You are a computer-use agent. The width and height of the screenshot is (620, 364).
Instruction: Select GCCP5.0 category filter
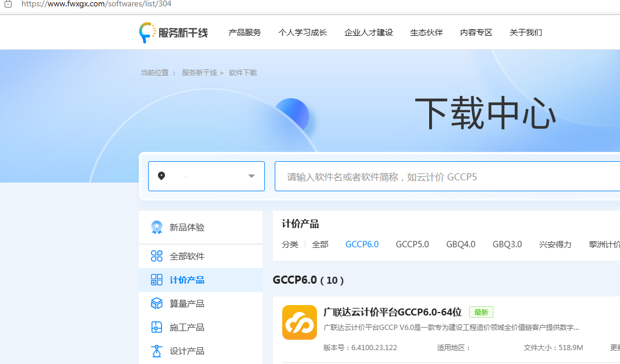click(x=412, y=244)
